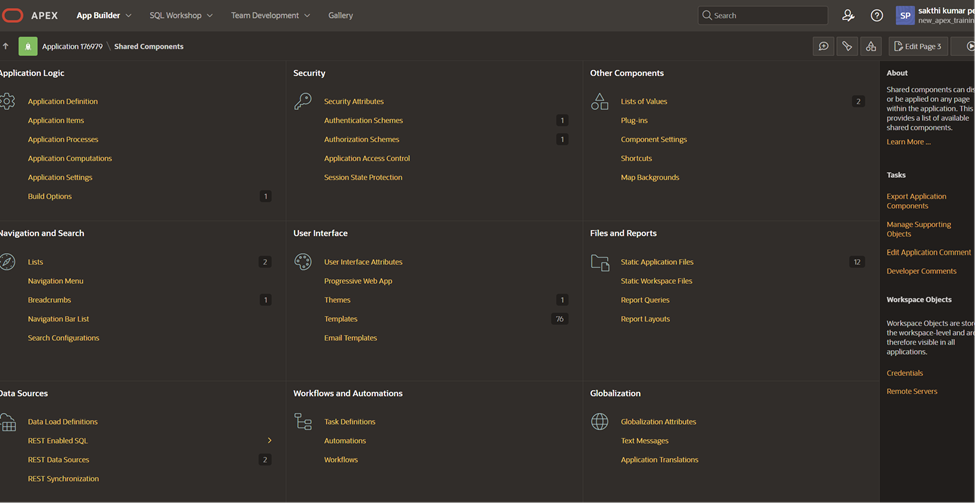Screen dimensions: 975x503
Task: Click the Edit Page 3 button
Action: (918, 46)
